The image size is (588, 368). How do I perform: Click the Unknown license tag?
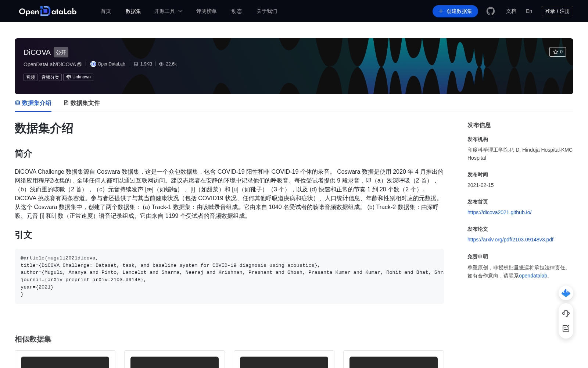(78, 77)
